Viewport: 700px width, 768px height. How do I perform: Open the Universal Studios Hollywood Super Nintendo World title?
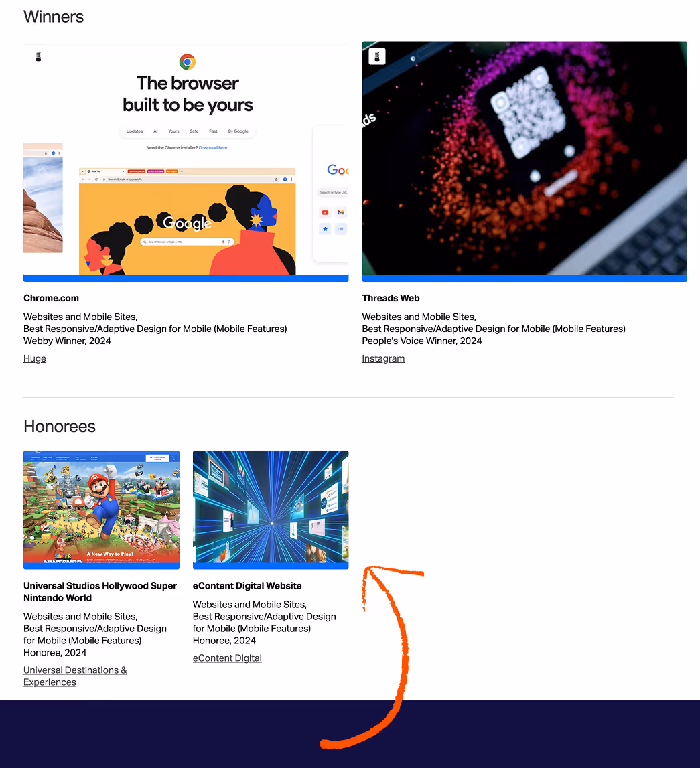[x=100, y=592]
